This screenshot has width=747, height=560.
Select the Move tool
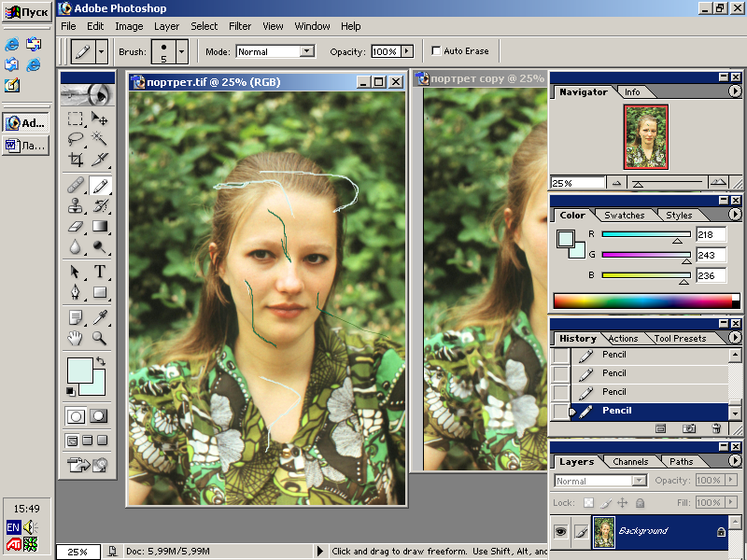pyautogui.click(x=99, y=119)
